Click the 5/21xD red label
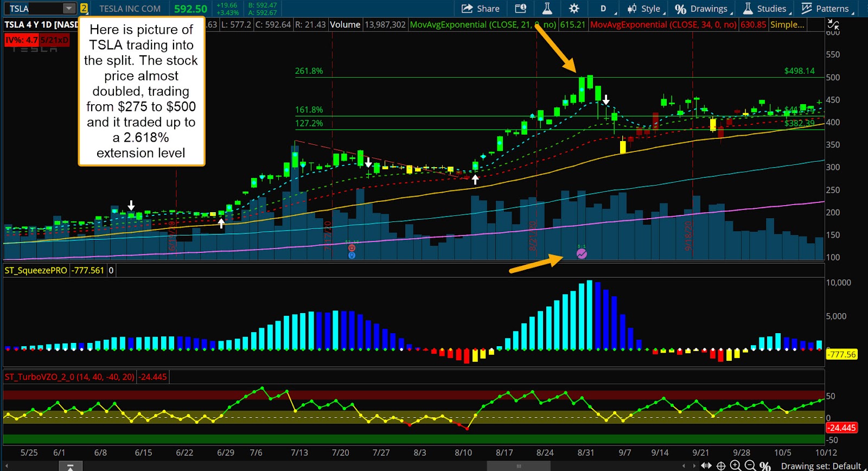Image resolution: width=868 pixels, height=471 pixels. (x=54, y=40)
